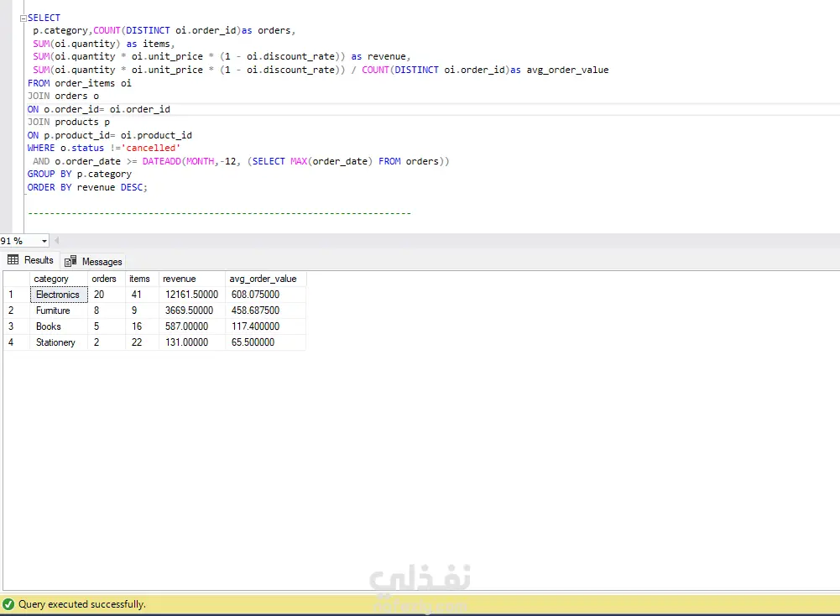Click avg_order_value cell 458.687500

(265, 311)
